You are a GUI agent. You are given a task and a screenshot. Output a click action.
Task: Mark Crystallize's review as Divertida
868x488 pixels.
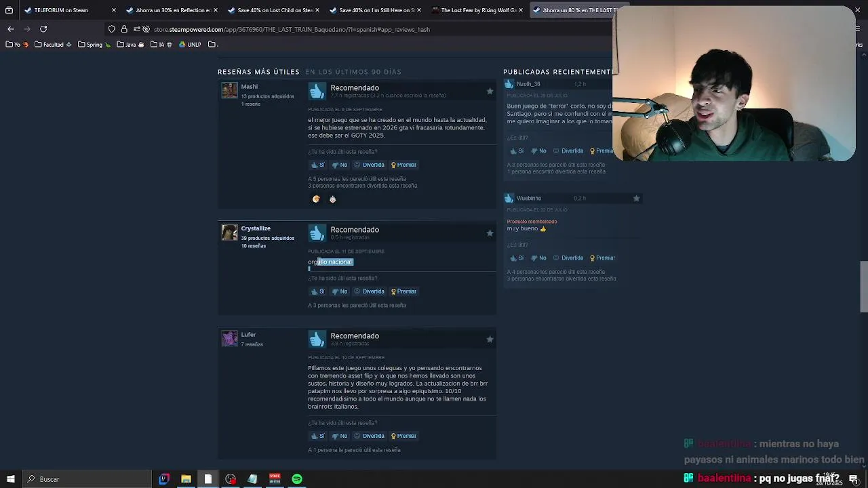point(370,291)
